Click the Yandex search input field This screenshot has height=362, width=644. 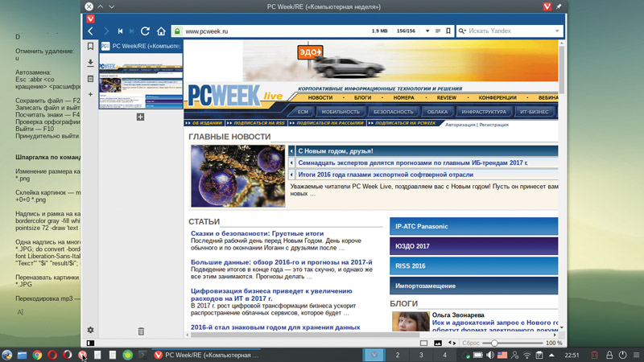510,31
